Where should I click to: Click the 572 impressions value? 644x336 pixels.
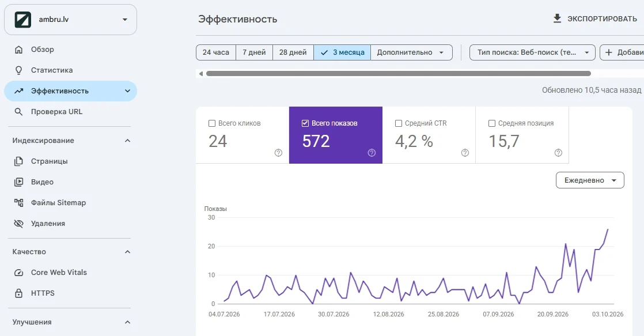point(316,141)
